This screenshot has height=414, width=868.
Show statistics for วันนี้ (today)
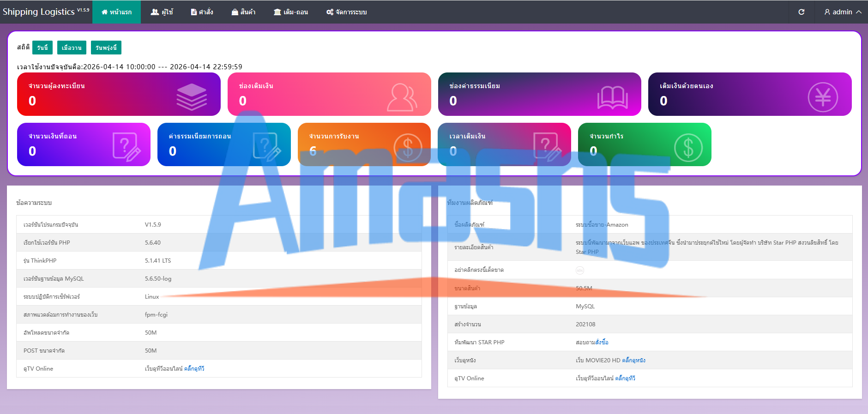(x=42, y=48)
